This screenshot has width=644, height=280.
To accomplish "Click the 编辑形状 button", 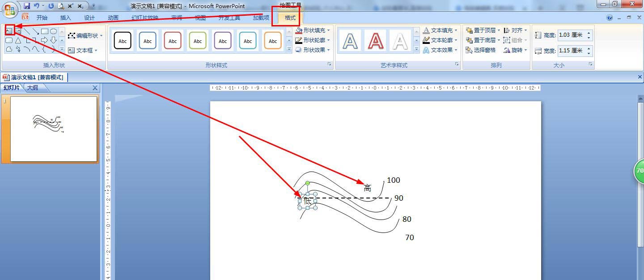I will (x=85, y=35).
